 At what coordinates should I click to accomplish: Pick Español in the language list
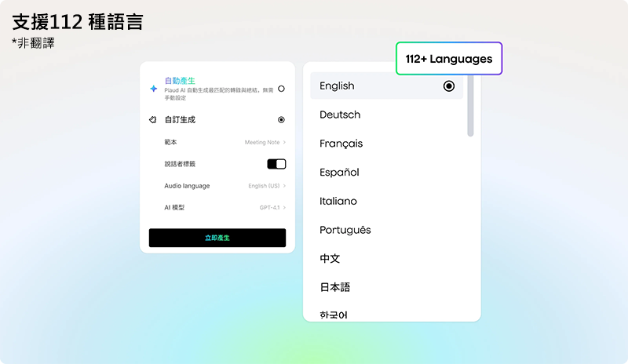[339, 173]
